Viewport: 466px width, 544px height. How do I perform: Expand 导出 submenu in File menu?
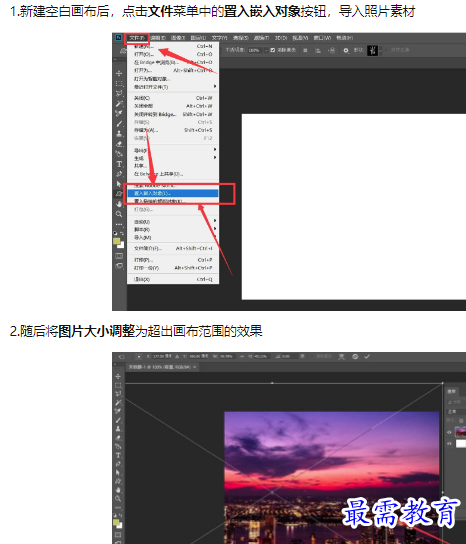coord(172,150)
